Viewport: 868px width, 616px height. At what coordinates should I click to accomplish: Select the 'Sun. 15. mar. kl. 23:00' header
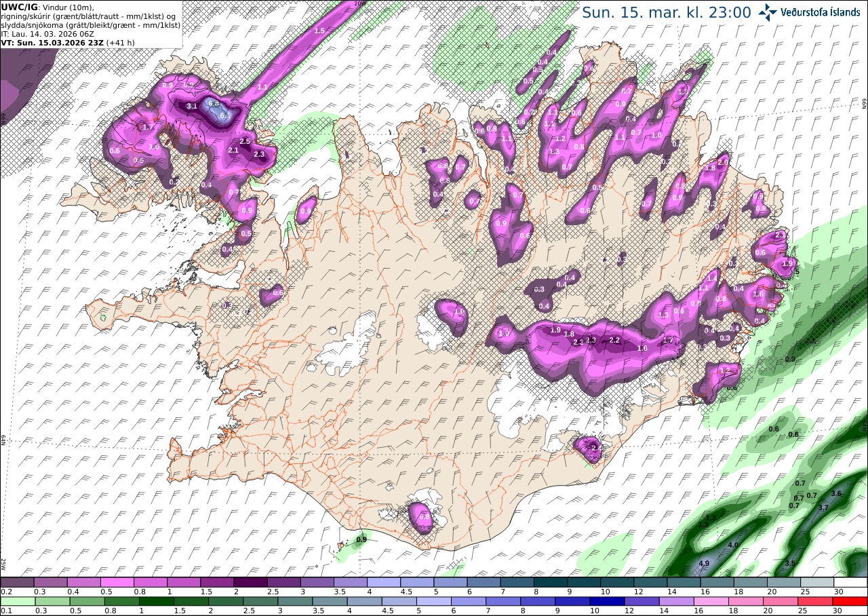(667, 12)
